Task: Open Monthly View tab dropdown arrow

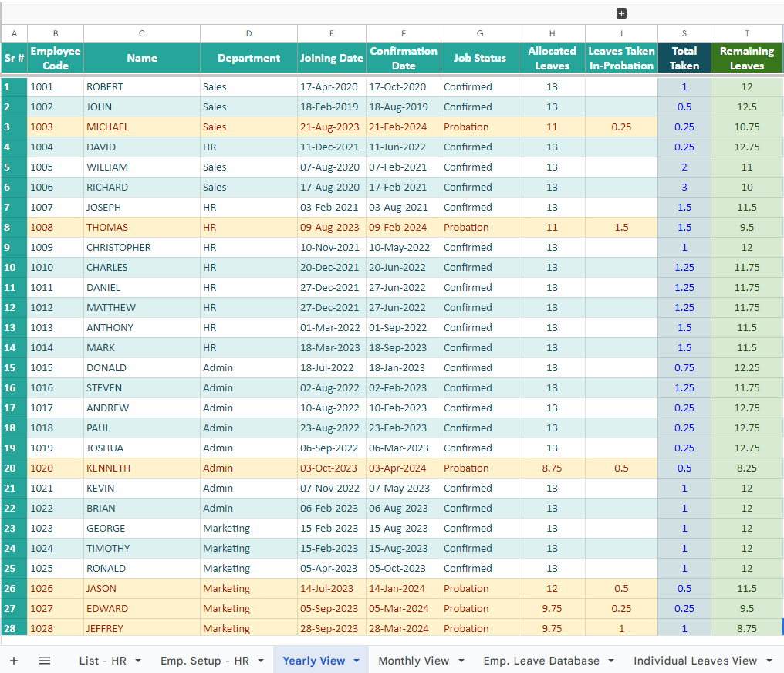Action: tap(461, 661)
